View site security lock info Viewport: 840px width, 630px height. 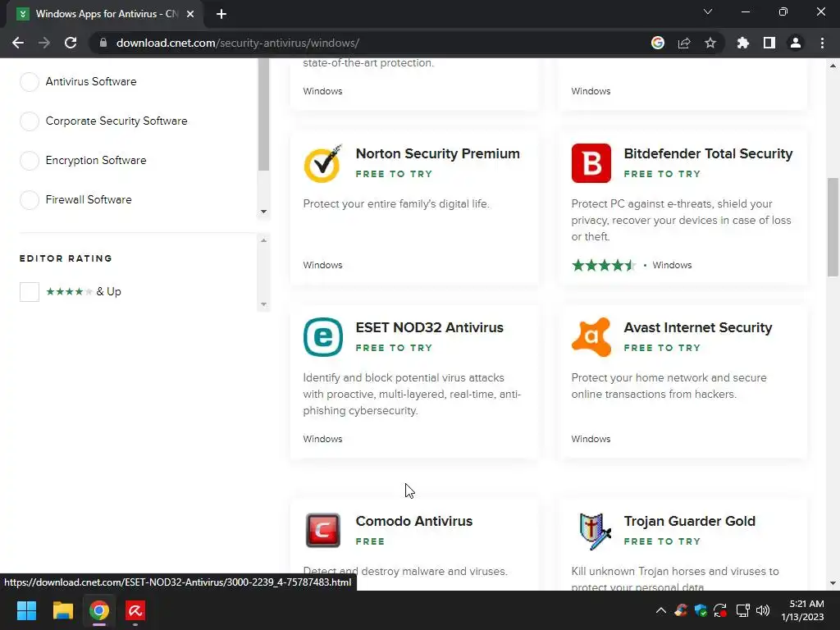tap(103, 43)
